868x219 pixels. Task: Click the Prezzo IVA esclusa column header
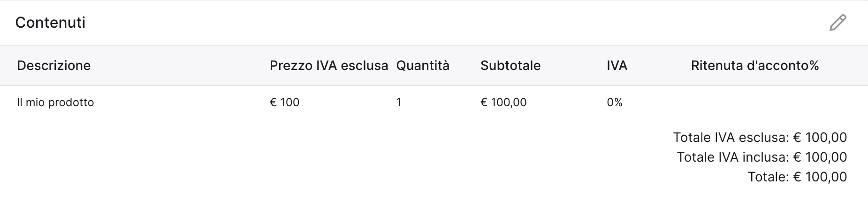click(329, 65)
